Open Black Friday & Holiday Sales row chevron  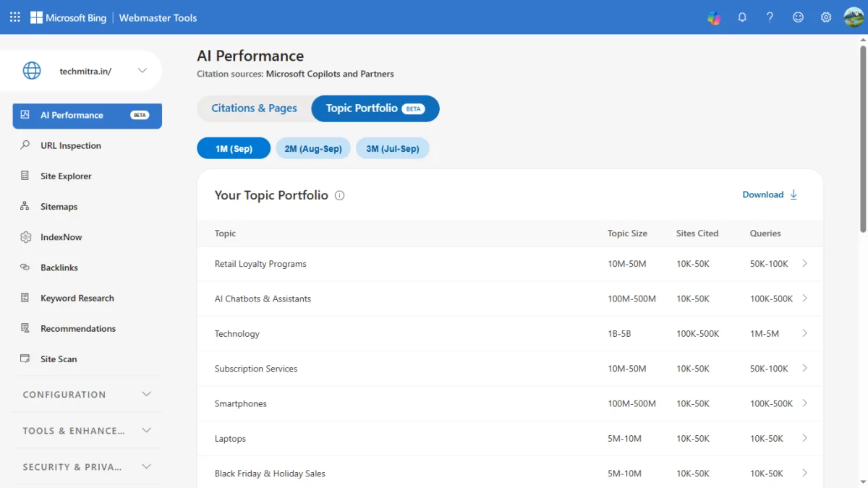pyautogui.click(x=805, y=474)
